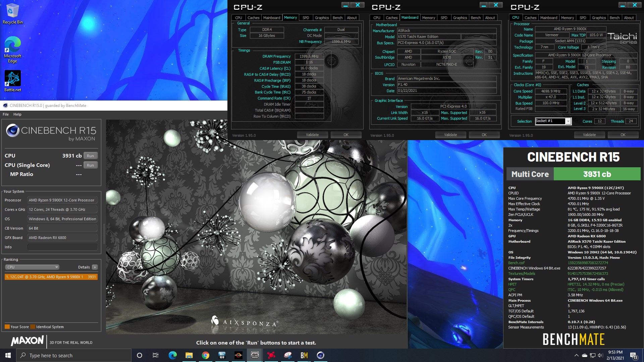Screen dimensions: 644x362
Task: Click Validate in CPU tab CPU-Z window
Action: coord(589,135)
